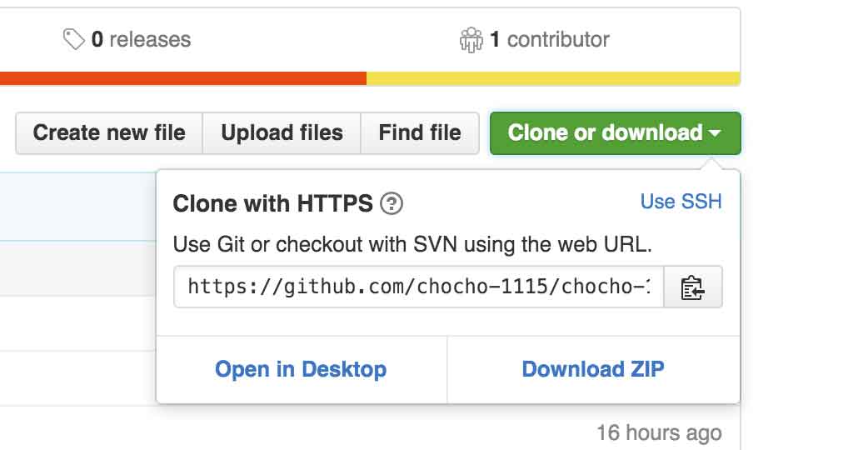This screenshot has width=868, height=450.
Task: Click the caret arrow on Clone button
Action: tap(714, 133)
